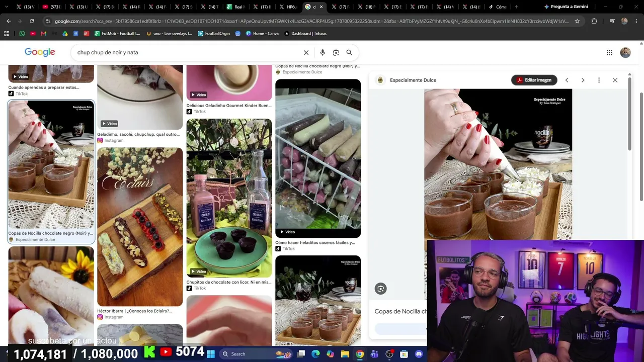Open Discord from the taskbar
644x362 pixels.
point(419,354)
